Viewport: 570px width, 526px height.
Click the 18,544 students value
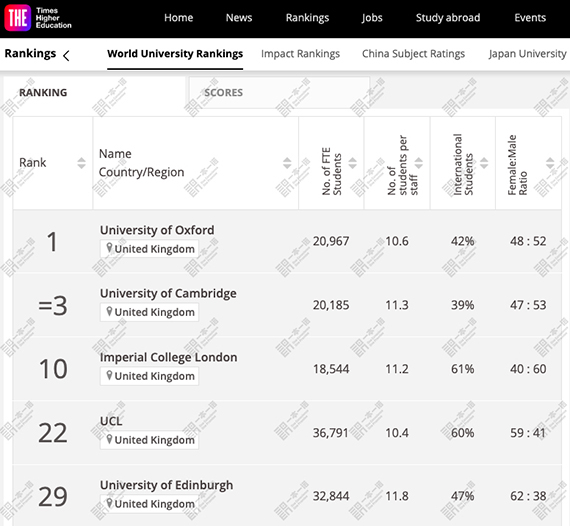click(x=331, y=369)
